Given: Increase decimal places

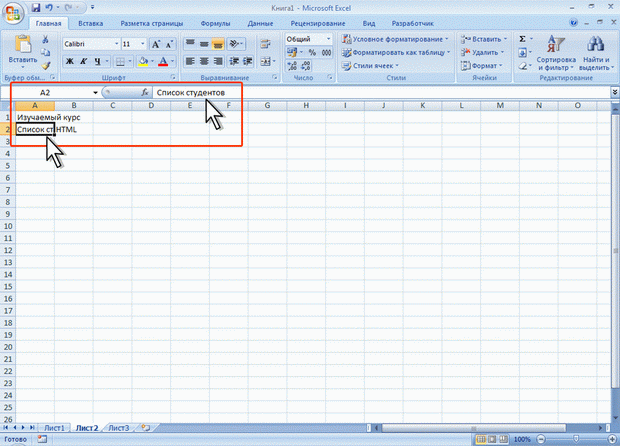Looking at the screenshot, I should pos(292,66).
